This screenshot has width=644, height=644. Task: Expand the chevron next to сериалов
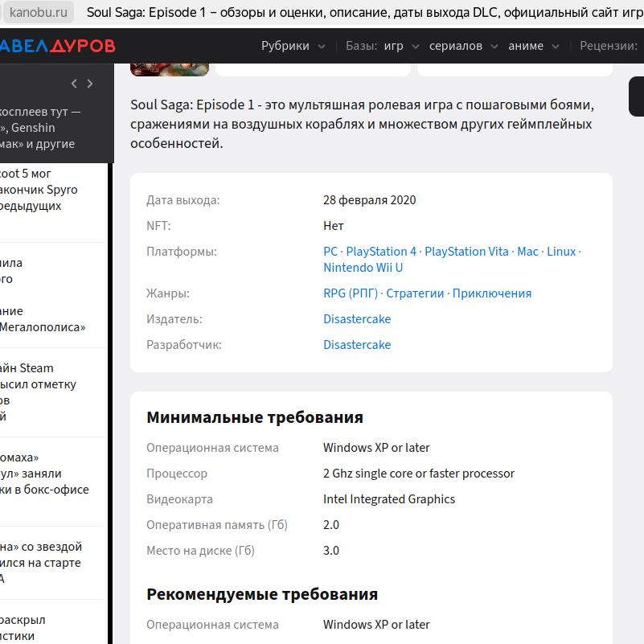coord(494,47)
